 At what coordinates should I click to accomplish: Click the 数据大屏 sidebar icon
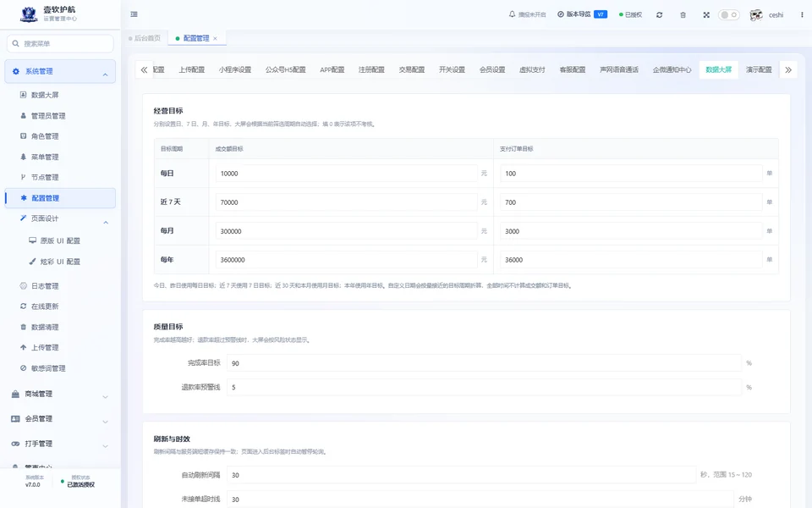point(23,95)
